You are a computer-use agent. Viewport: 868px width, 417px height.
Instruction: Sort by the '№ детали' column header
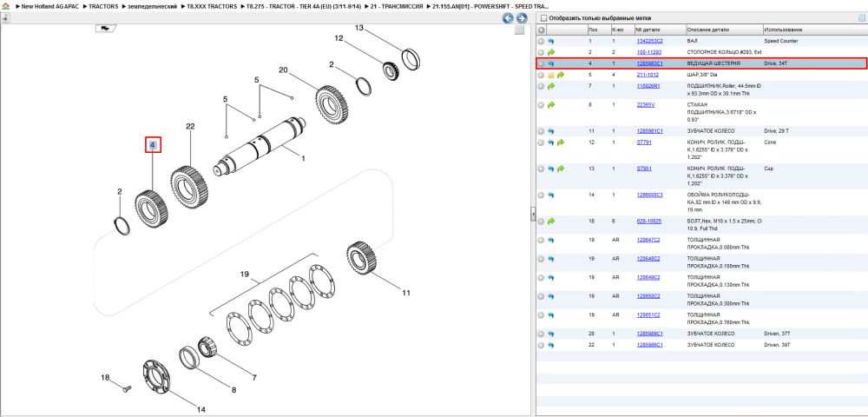[660, 30]
